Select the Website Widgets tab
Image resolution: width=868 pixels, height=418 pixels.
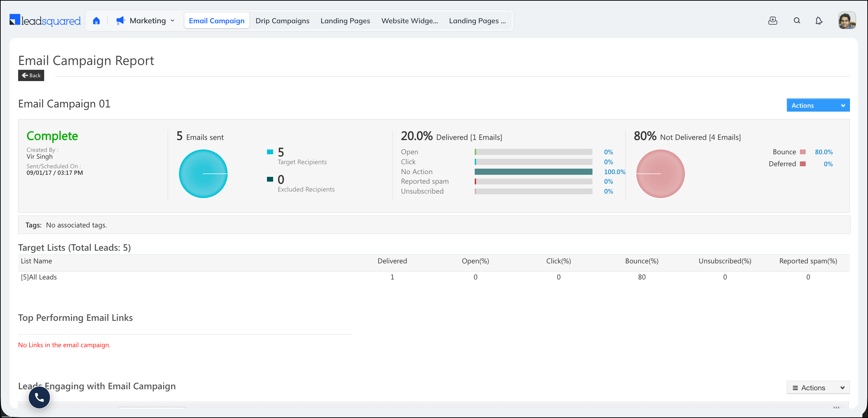pyautogui.click(x=410, y=21)
